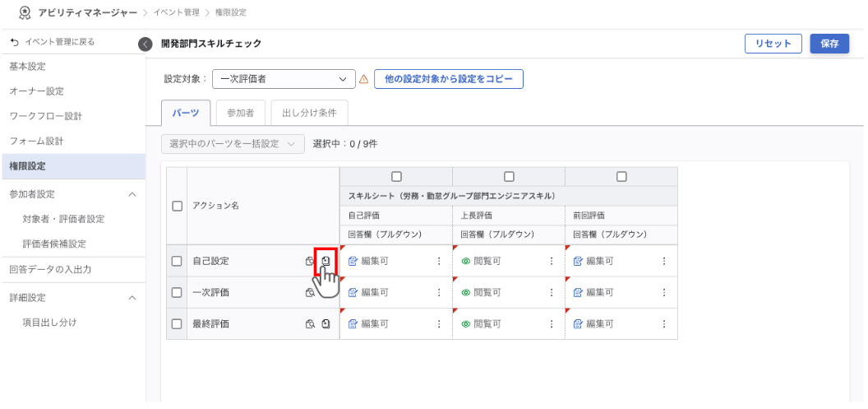Click イベント管理 breadcrumb link
Viewport: 868px width, 409px height.
(176, 12)
